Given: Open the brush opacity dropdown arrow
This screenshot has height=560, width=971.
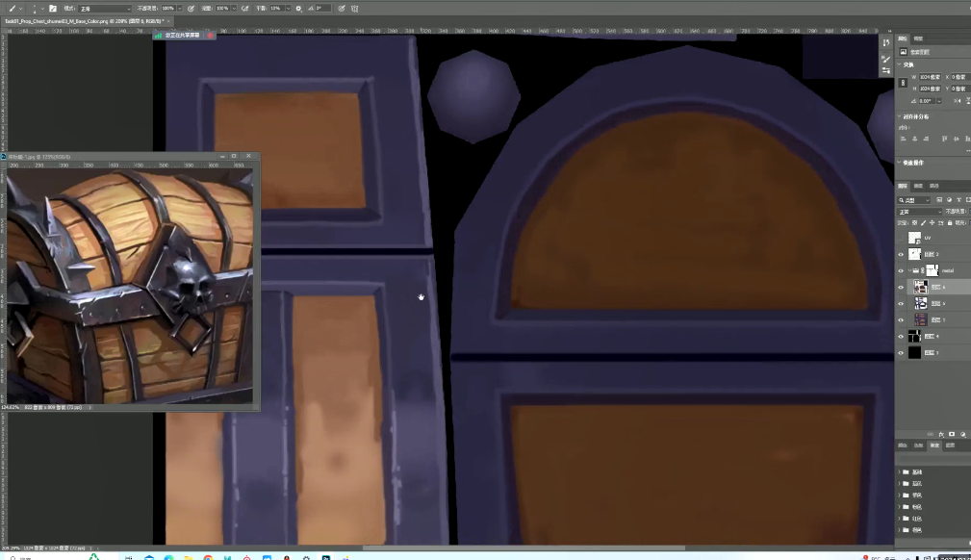Looking at the screenshot, I should 180,9.
